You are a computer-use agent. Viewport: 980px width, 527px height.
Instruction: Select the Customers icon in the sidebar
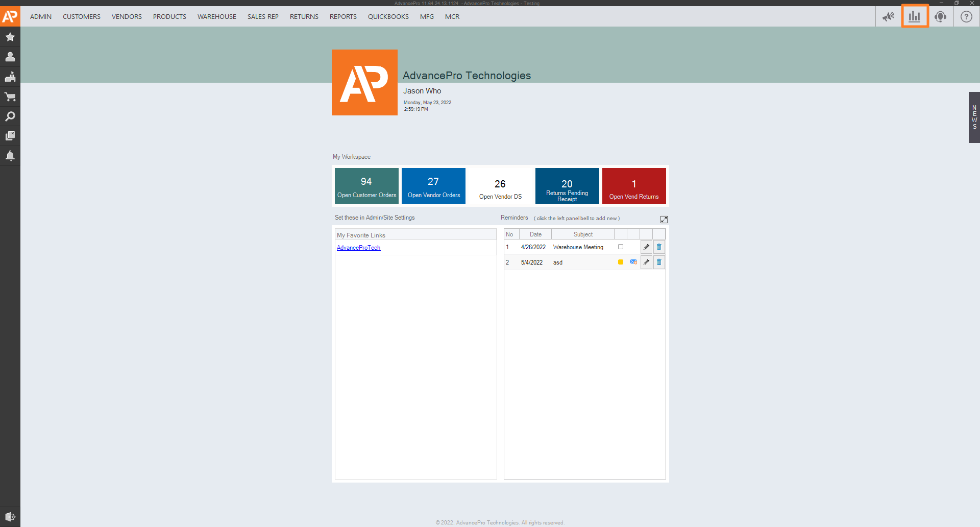[x=10, y=57]
